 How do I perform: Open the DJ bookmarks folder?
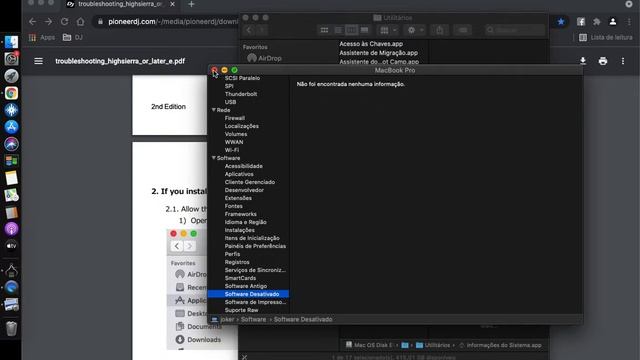73,37
